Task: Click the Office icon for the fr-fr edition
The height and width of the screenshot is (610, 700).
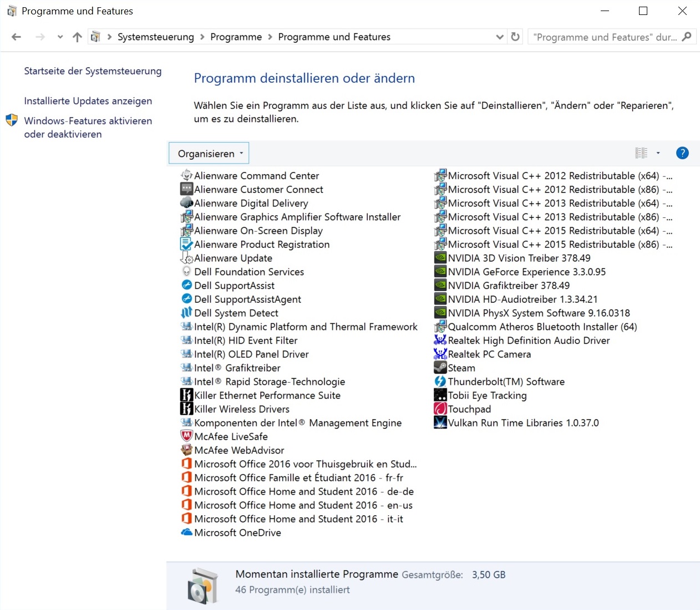Action: click(x=187, y=477)
